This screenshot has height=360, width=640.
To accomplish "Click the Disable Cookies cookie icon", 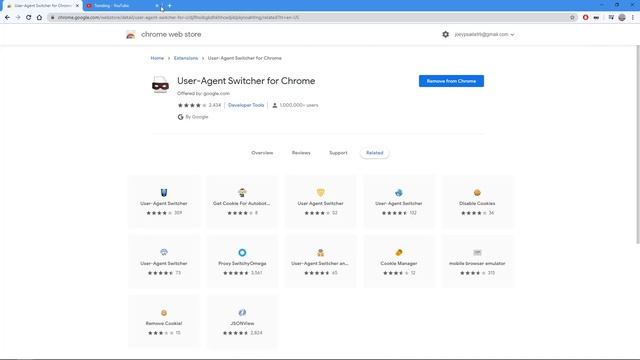I will 477,192.
